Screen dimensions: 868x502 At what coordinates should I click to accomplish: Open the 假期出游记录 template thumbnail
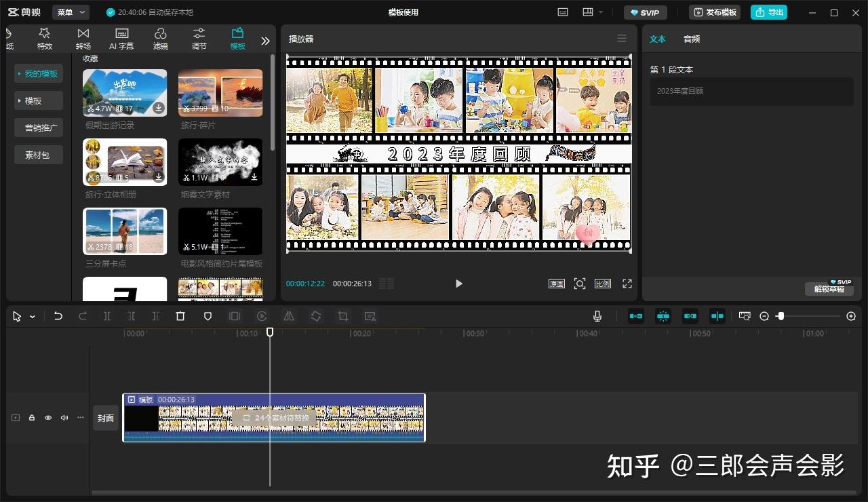pos(125,92)
